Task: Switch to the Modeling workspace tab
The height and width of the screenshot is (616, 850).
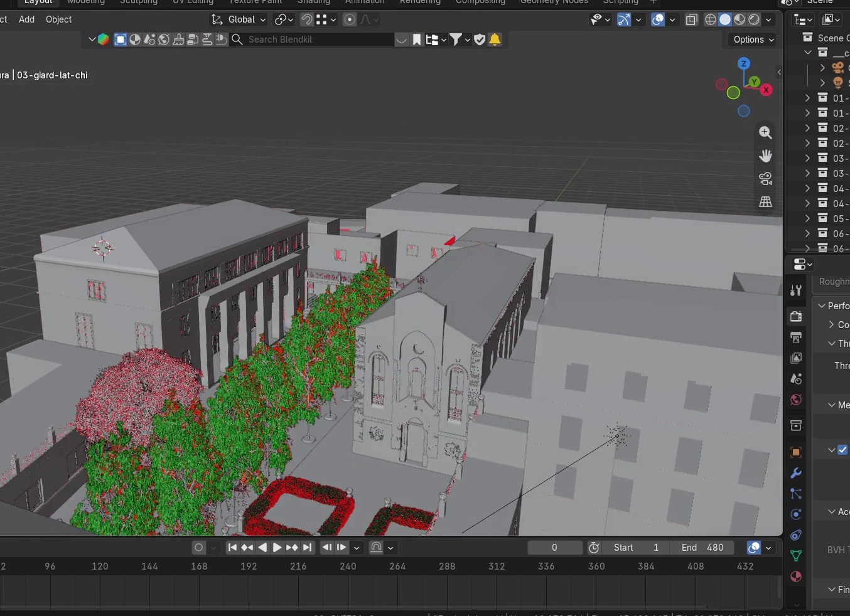Action: click(x=86, y=2)
